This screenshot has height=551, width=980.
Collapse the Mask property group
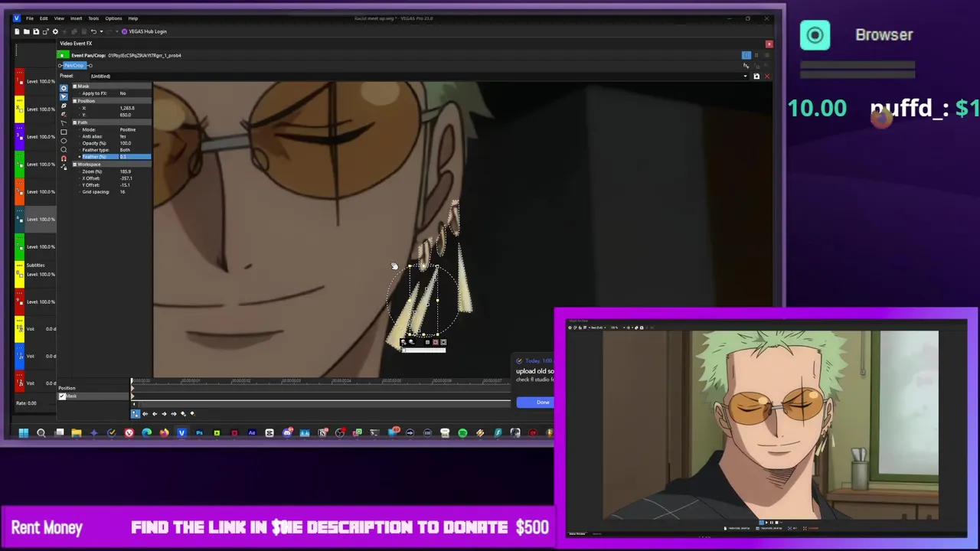[74, 86]
